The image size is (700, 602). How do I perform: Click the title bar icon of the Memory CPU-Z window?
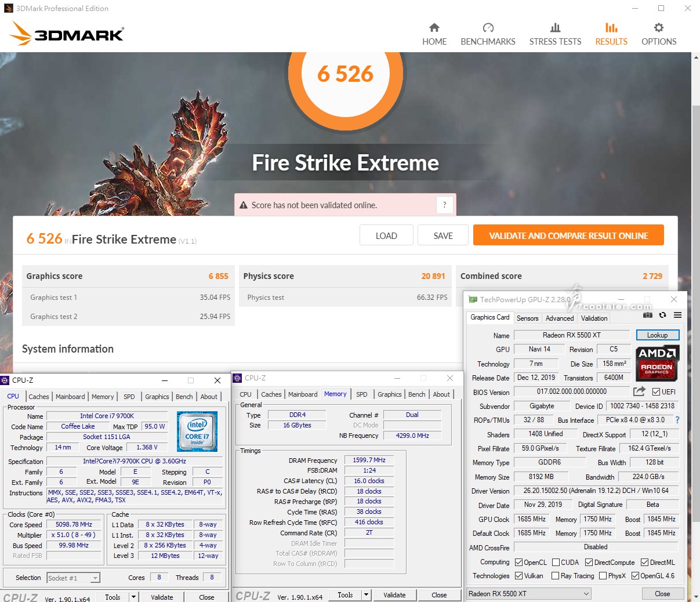tap(237, 378)
